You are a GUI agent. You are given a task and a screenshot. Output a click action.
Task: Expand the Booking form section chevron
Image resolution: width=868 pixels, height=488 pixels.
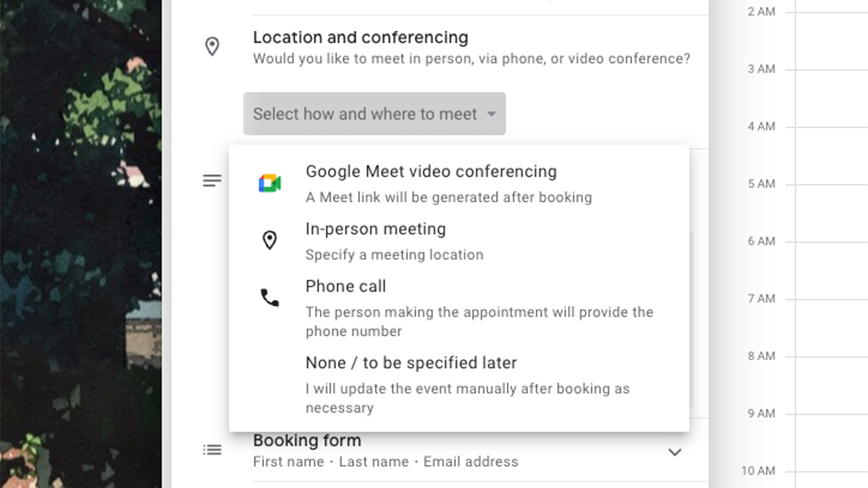[x=674, y=452]
